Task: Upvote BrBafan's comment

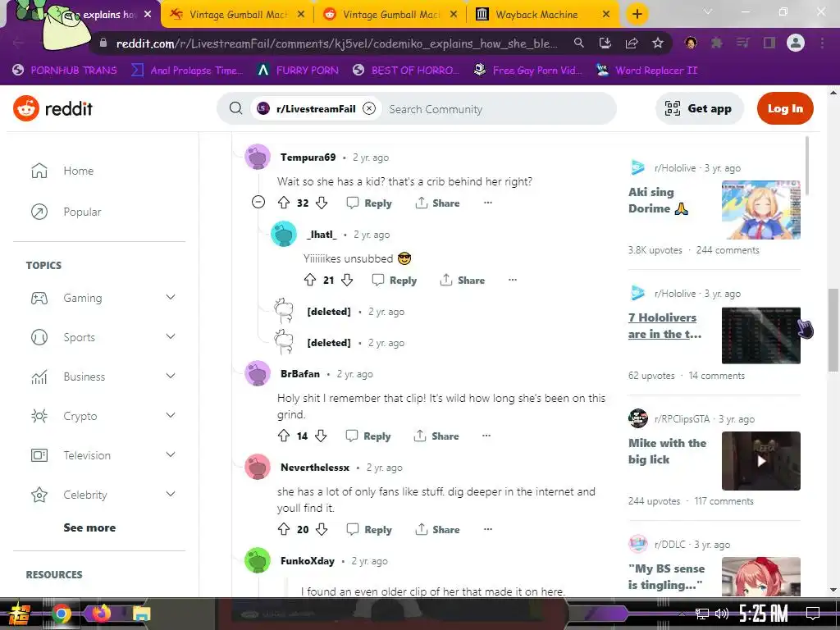Action: coord(283,436)
